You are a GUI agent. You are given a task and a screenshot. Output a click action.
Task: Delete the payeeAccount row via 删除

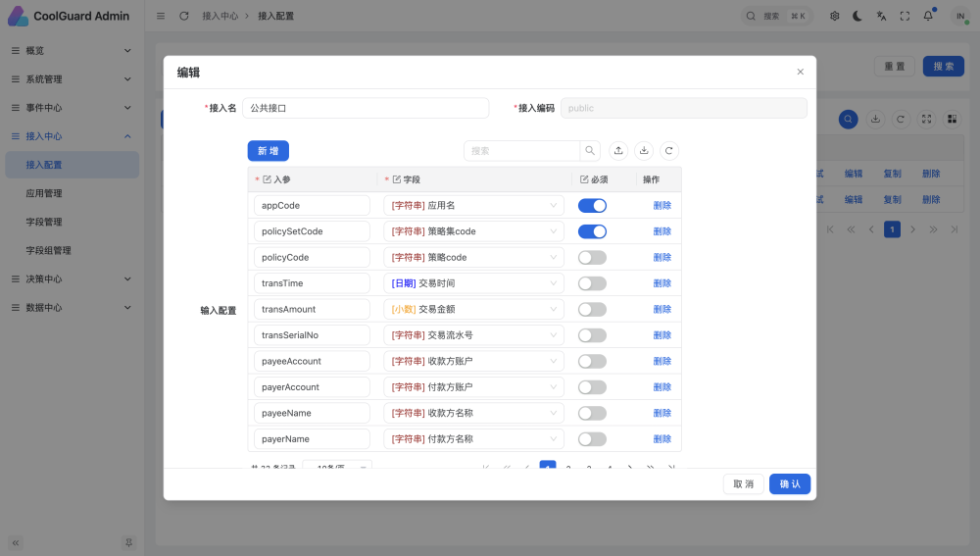[x=662, y=361]
